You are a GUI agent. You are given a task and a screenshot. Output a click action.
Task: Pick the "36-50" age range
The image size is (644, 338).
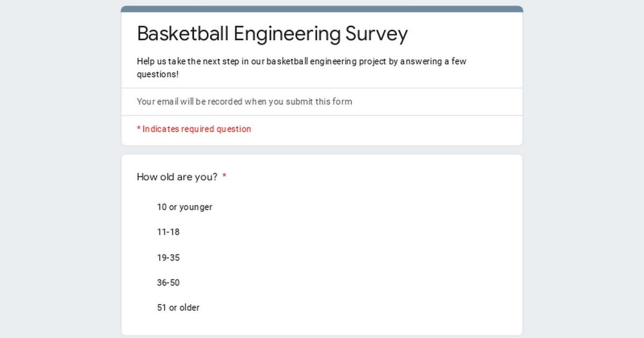click(x=168, y=283)
